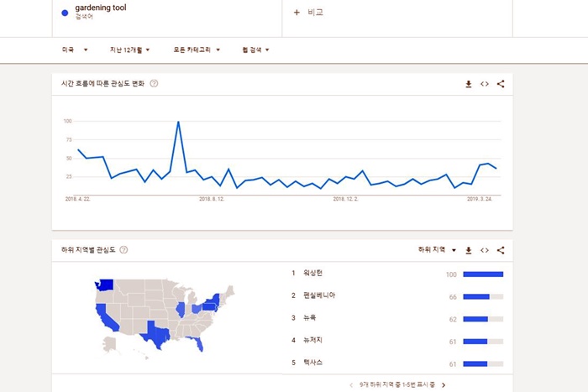
Task: Open the 웹 검색 search type dropdown
Action: [x=255, y=50]
